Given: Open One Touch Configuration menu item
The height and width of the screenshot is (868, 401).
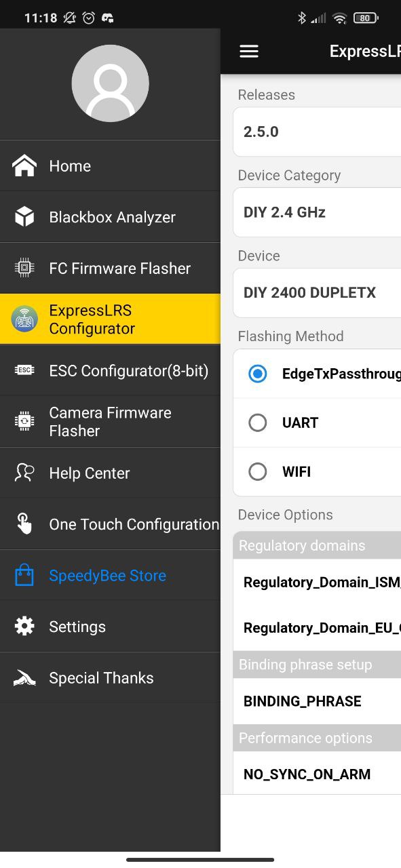Looking at the screenshot, I should (110, 524).
